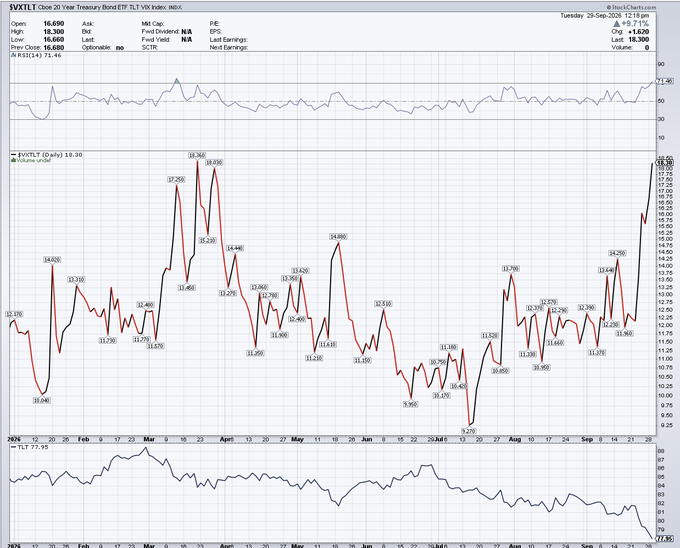Click the 71.46 RSI value tag on the right axis
Viewport: 680px width, 548px height.
(x=664, y=81)
